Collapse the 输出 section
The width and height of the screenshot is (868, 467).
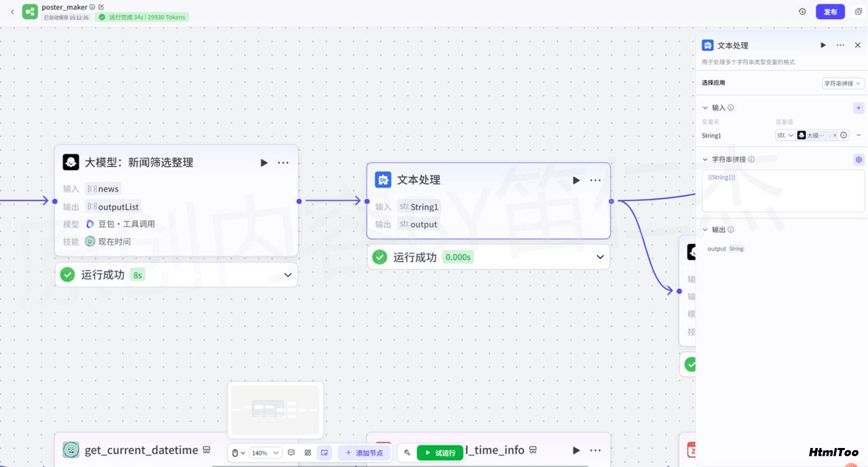pos(705,230)
